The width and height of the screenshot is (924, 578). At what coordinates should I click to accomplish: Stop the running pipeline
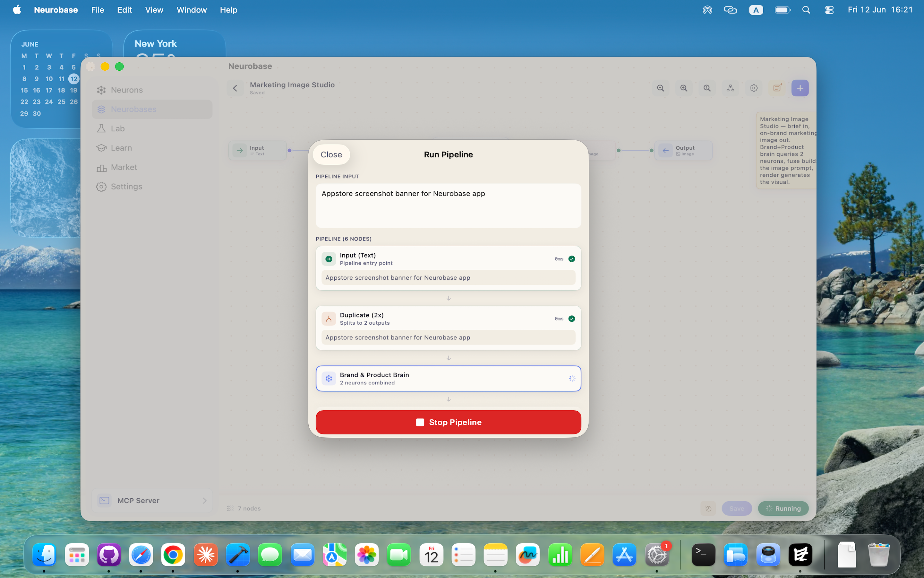point(448,422)
